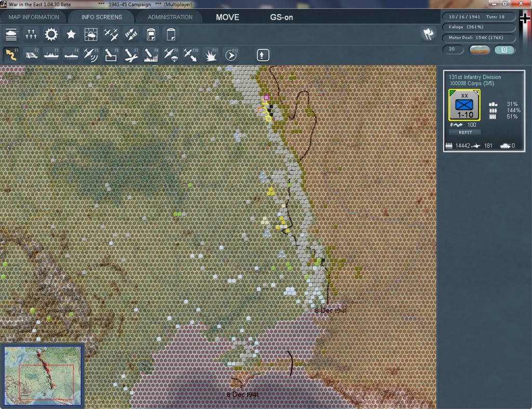This screenshot has height=409, width=532.
Task: Open the clipboard report icon with flag
Action: click(x=151, y=35)
